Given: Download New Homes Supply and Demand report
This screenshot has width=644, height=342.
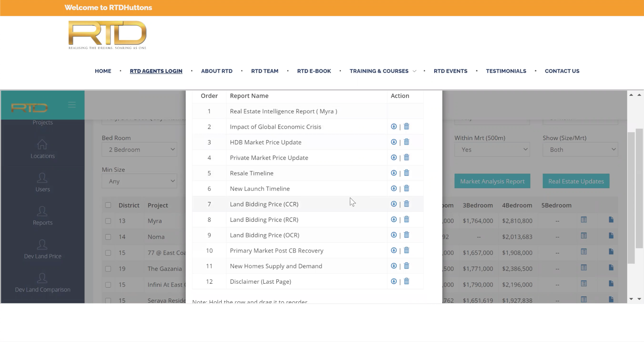Looking at the screenshot, I should (x=394, y=266).
